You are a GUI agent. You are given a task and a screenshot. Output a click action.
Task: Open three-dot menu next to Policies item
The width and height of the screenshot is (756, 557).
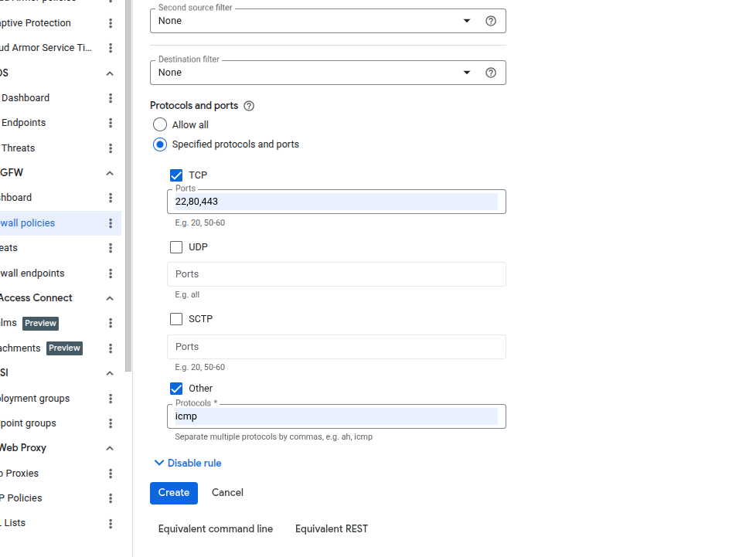[x=111, y=498]
